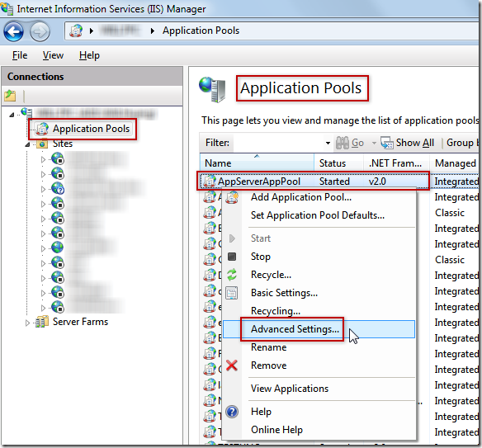This screenshot has height=448, width=482.
Task: Sort by the .NET Fram... column header
Action: click(x=396, y=163)
